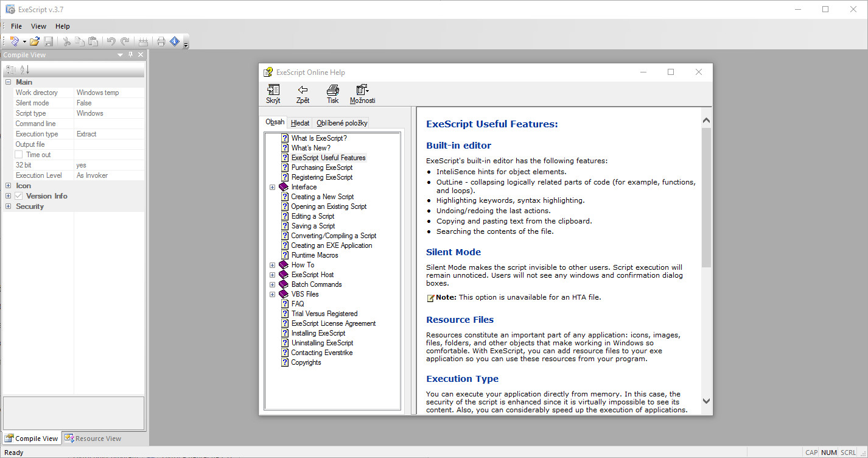The image size is (868, 458).
Task: Click help content scrollbar down arrow
Action: pos(706,401)
